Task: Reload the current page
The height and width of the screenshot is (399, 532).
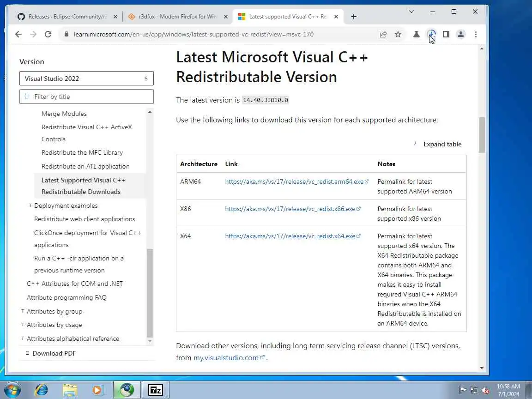Action: coord(48,34)
